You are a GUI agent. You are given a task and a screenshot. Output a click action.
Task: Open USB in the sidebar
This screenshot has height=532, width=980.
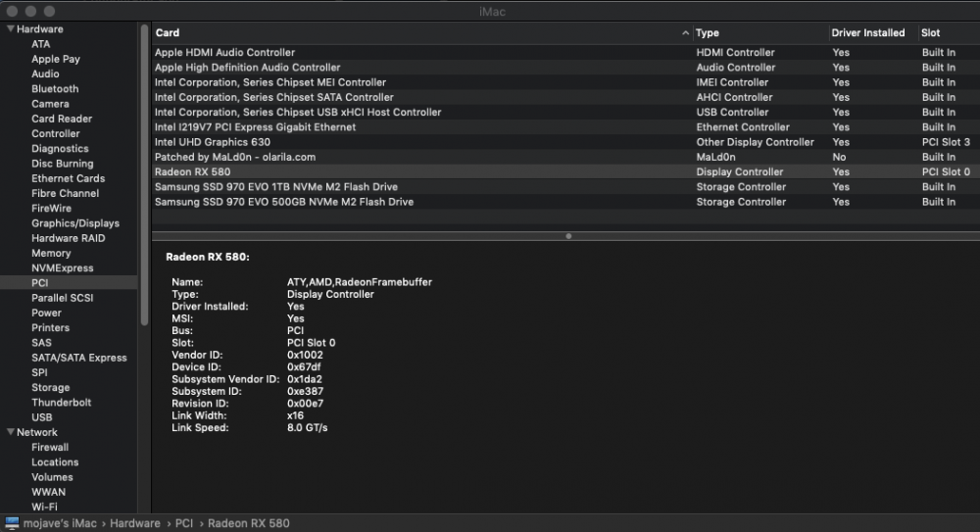42,417
